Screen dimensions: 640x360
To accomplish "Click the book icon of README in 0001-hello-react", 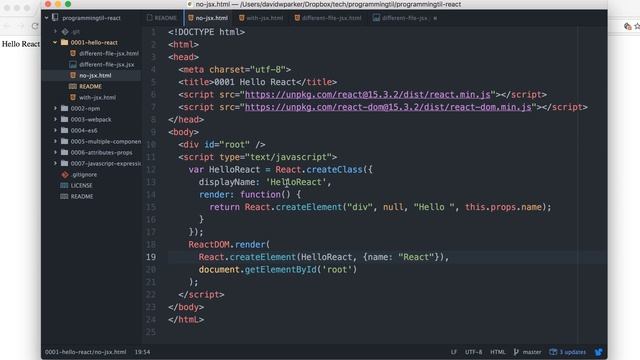I will click(73, 86).
